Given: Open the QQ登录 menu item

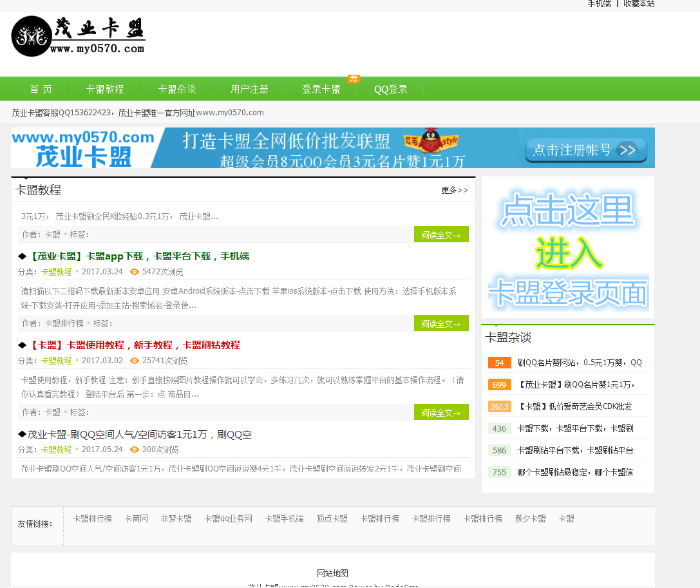Looking at the screenshot, I should (x=390, y=89).
